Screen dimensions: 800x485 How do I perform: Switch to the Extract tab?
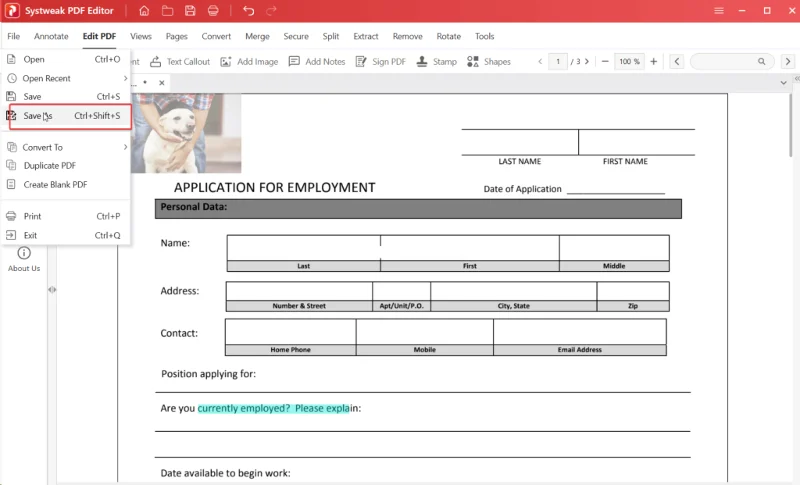pyautogui.click(x=366, y=36)
